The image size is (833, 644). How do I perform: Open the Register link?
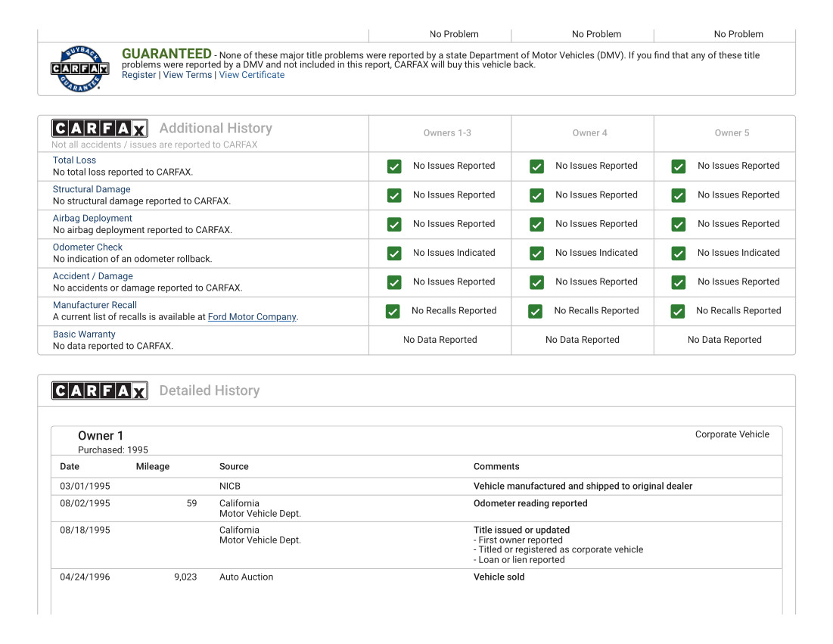click(x=138, y=75)
